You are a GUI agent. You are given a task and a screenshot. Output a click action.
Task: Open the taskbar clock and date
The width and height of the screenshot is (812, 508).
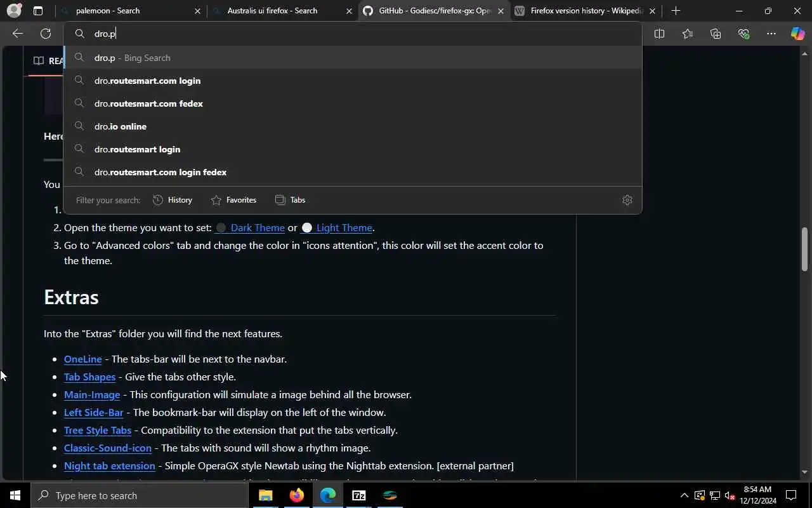(x=757, y=495)
